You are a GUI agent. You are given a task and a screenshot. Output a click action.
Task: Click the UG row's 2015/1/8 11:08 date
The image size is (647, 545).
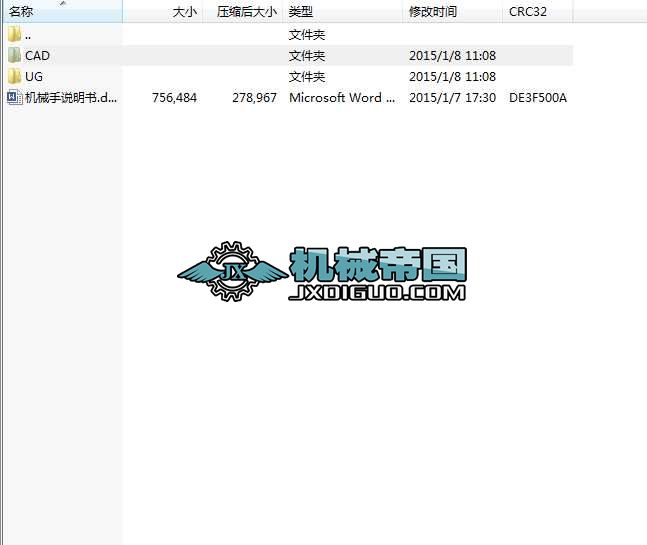click(452, 77)
